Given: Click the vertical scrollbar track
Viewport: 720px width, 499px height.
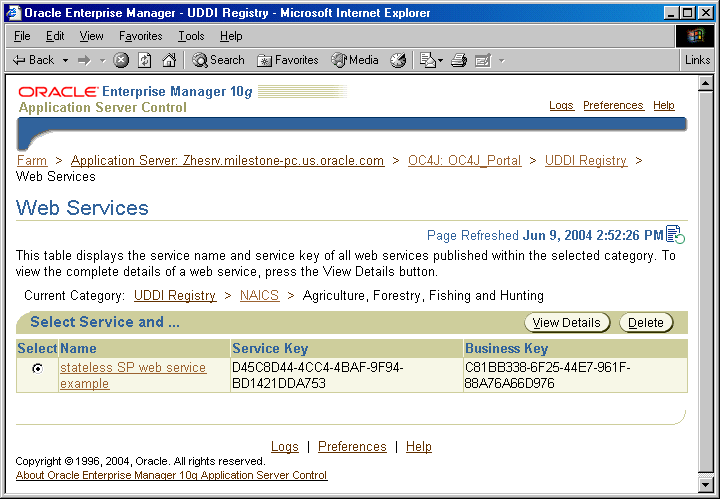Looking at the screenshot, I should tap(705, 284).
